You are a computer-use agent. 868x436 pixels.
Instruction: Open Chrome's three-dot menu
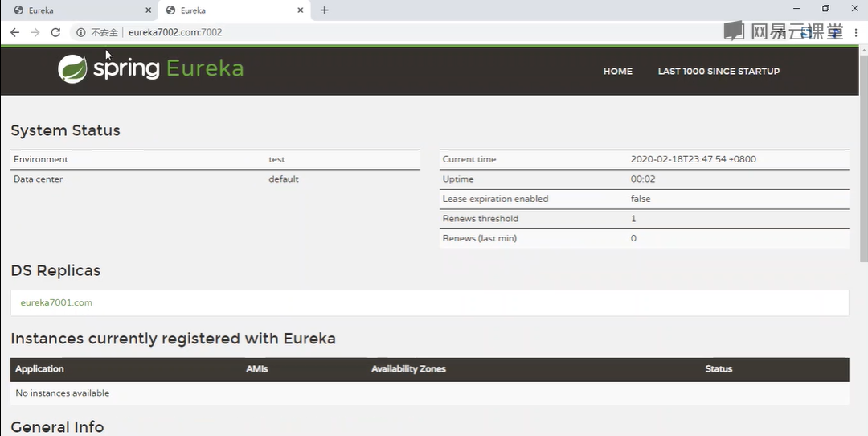[857, 33]
